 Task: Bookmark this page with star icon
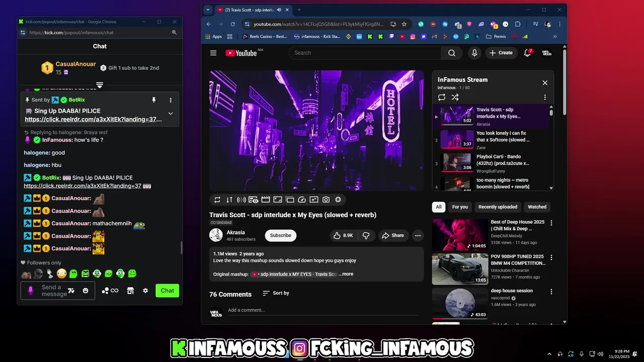404,24
